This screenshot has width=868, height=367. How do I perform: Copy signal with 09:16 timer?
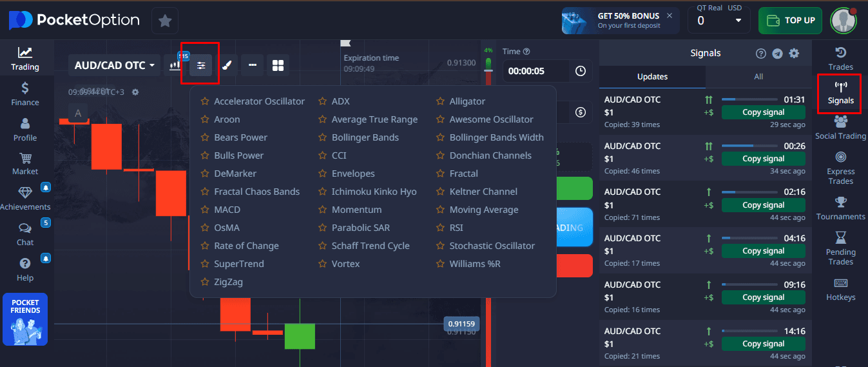(x=764, y=297)
